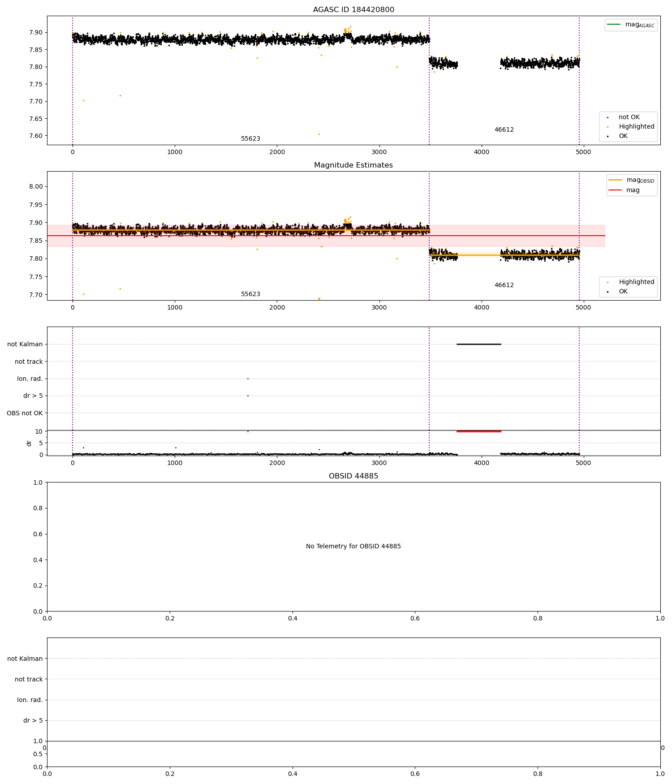Screen dimensions: 672x784
Task: Click the 46612 annotation in Magnitude Estimates plot
Action: click(504, 285)
